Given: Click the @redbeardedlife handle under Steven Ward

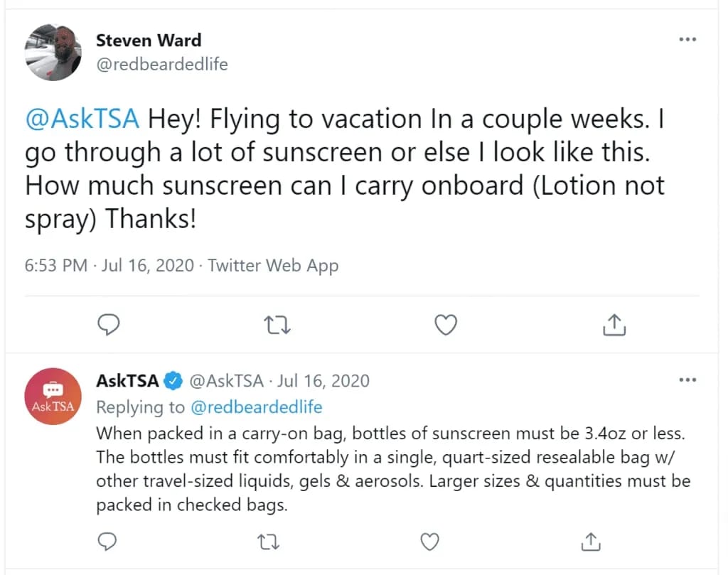Looking at the screenshot, I should pos(162,64).
